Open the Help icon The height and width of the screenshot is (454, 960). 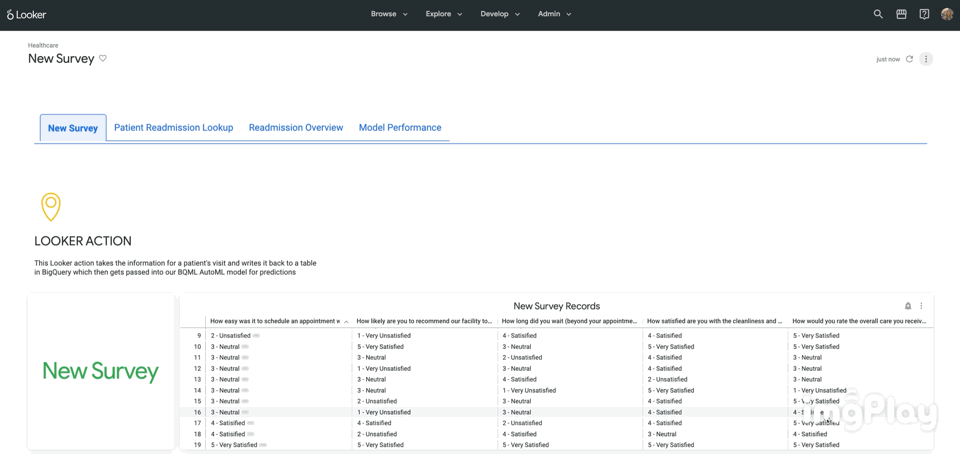[x=924, y=14]
